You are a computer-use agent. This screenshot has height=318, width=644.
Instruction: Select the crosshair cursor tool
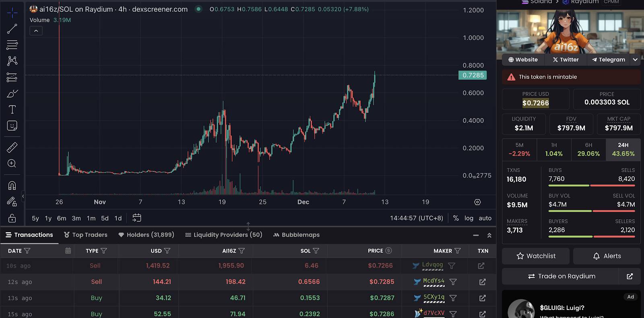[x=12, y=13]
